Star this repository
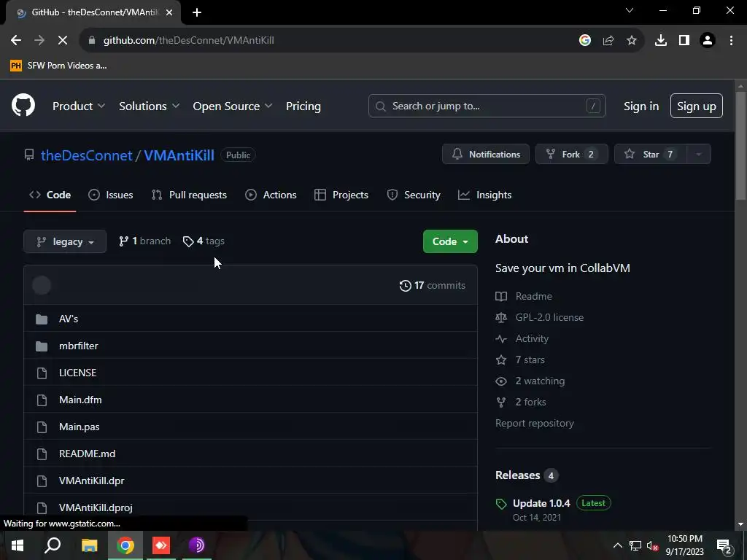 (651, 154)
